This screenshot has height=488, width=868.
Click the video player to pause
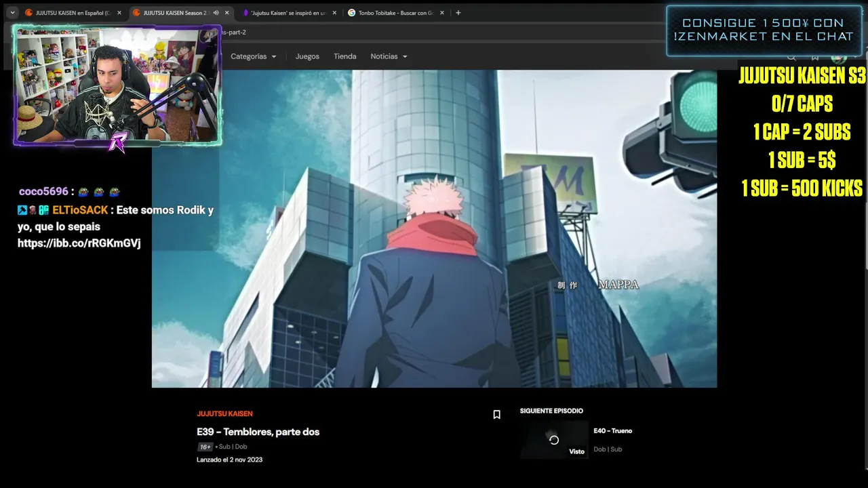(434, 228)
